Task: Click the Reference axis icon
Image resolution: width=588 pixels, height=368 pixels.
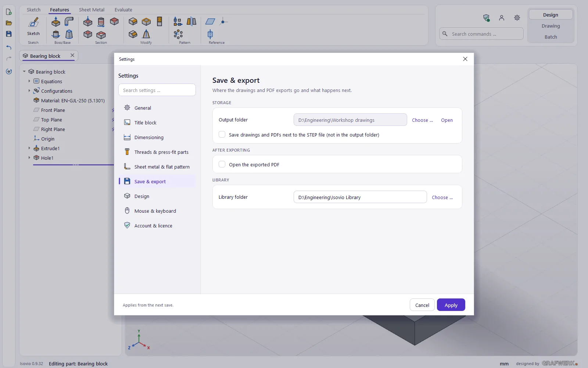Action: (x=210, y=34)
